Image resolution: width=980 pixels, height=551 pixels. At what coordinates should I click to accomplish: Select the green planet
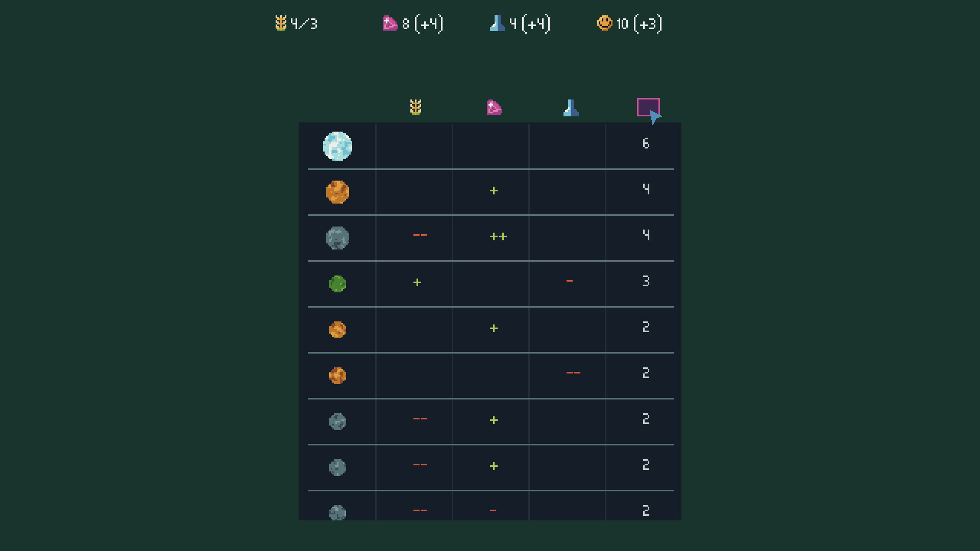click(x=337, y=284)
